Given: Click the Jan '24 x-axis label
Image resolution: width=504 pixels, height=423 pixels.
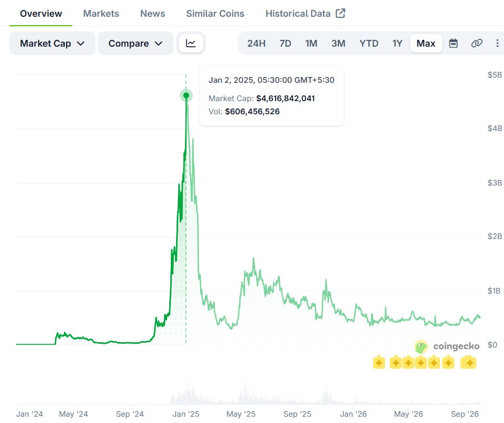Looking at the screenshot, I should (29, 414).
